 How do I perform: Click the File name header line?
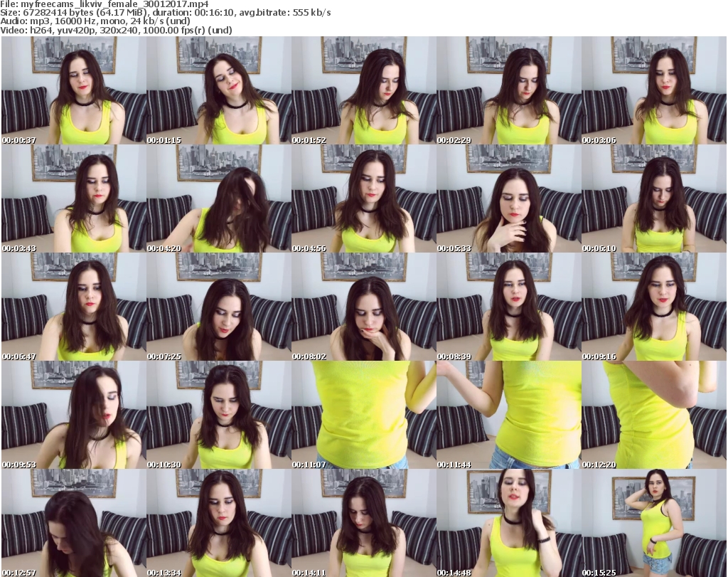click(105, 4)
